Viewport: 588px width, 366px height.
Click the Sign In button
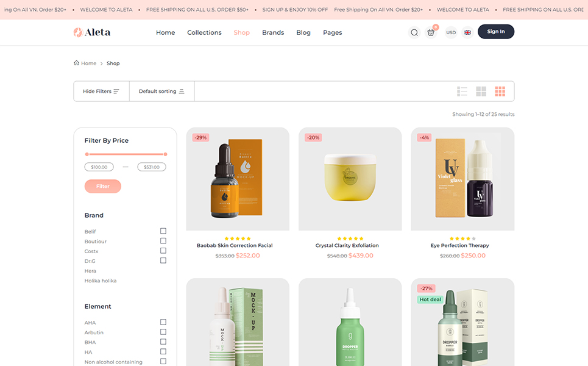coord(495,32)
